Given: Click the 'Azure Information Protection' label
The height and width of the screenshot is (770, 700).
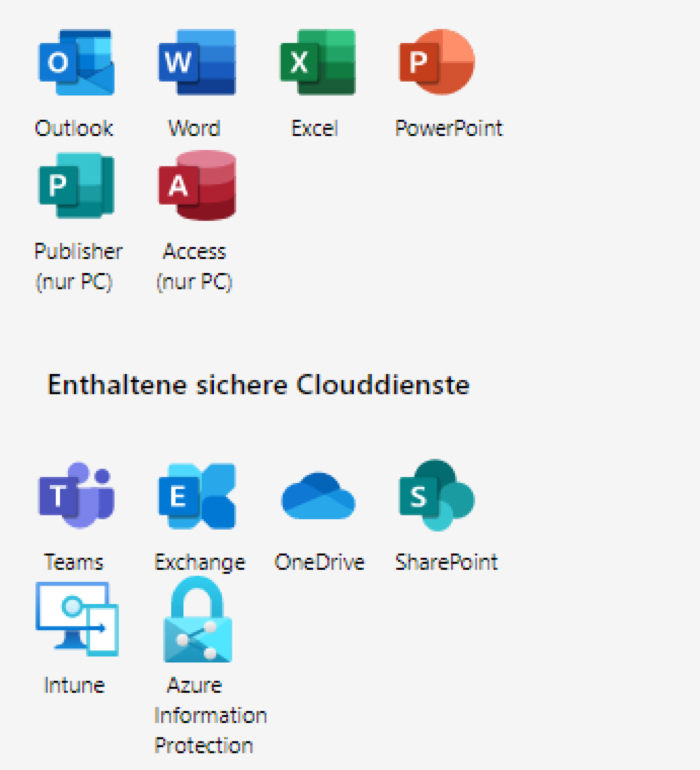Looking at the screenshot, I should [211, 715].
